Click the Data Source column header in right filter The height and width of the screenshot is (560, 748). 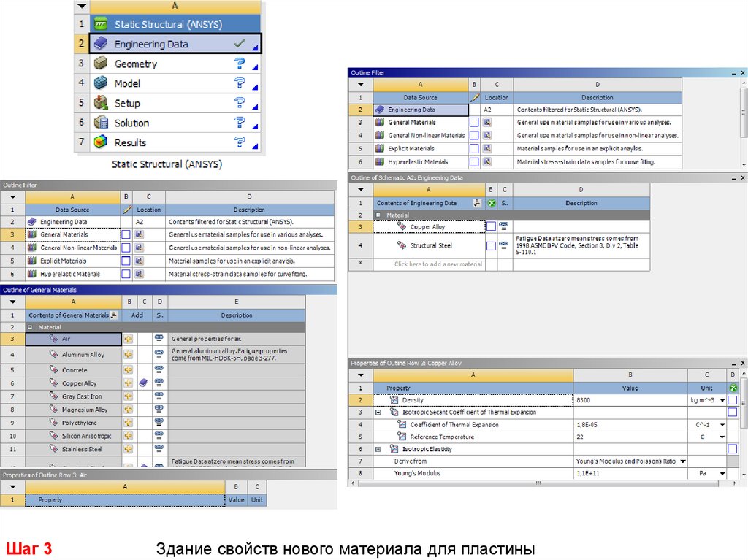click(x=420, y=97)
